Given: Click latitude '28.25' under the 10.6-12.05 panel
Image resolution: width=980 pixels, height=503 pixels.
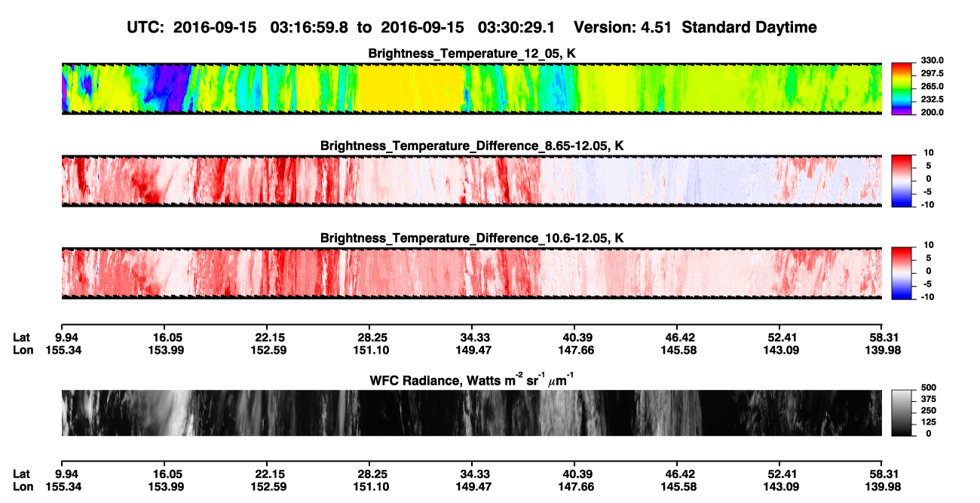Looking at the screenshot, I should pos(369,337).
